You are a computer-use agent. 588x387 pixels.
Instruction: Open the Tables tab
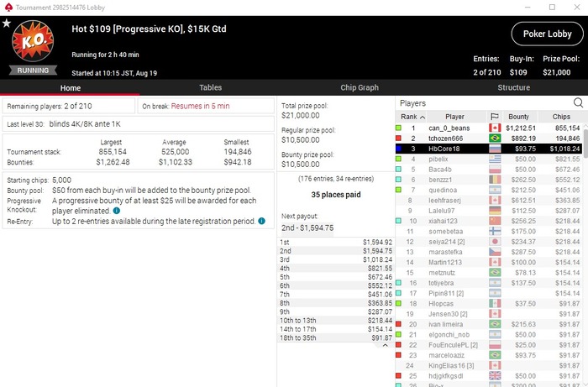click(210, 87)
